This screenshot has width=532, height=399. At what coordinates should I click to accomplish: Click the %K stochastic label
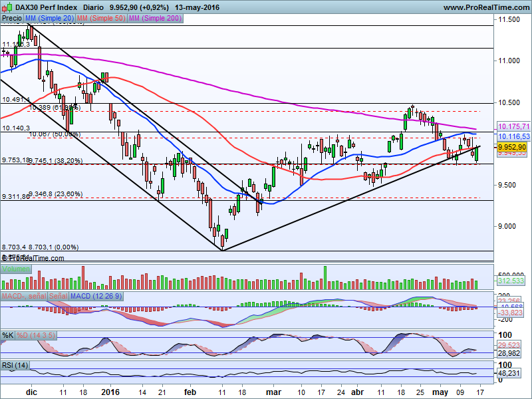[x=8, y=336]
